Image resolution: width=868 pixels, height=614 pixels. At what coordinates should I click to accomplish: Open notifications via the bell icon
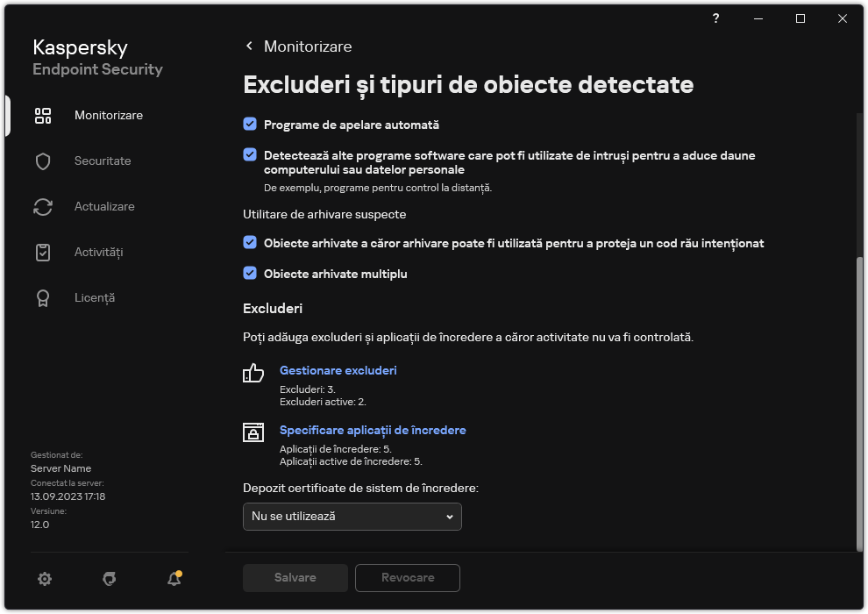173,579
